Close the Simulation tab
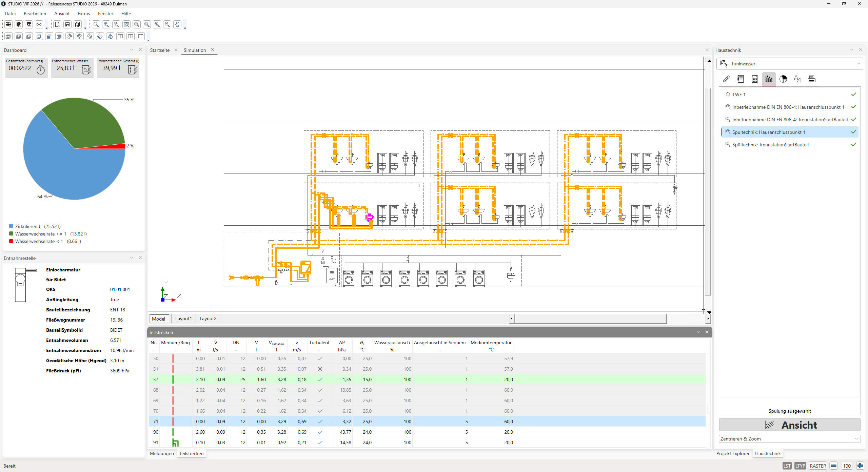The height and width of the screenshot is (472, 868). 213,50
